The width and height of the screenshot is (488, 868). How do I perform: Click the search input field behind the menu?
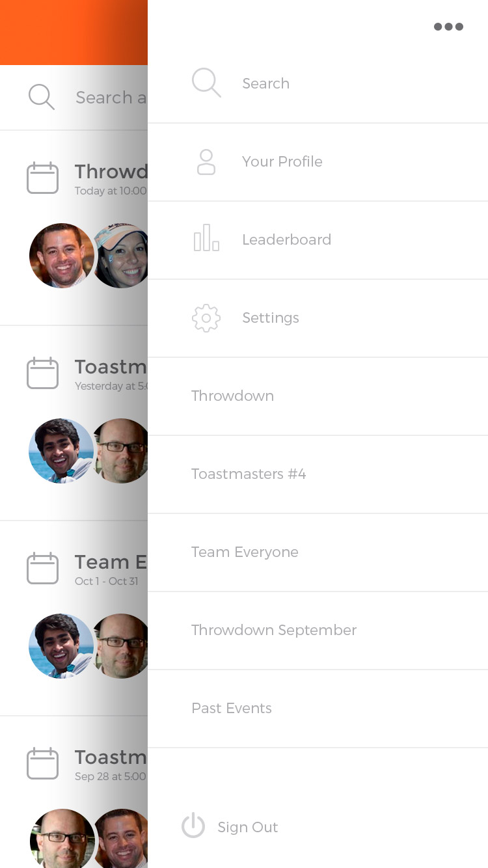[111, 98]
